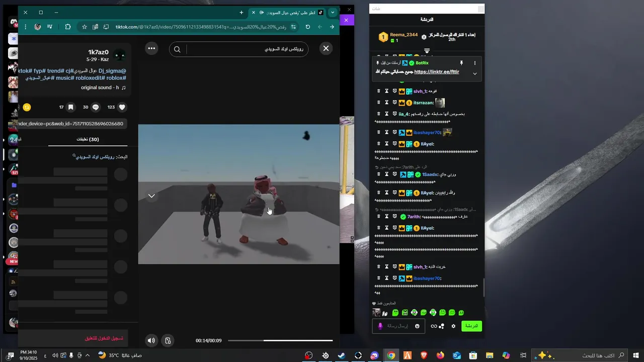Viewport: 644px width, 362px height.
Task: Open the linktr.ee/fttir link in pinned message
Action: (x=437, y=72)
